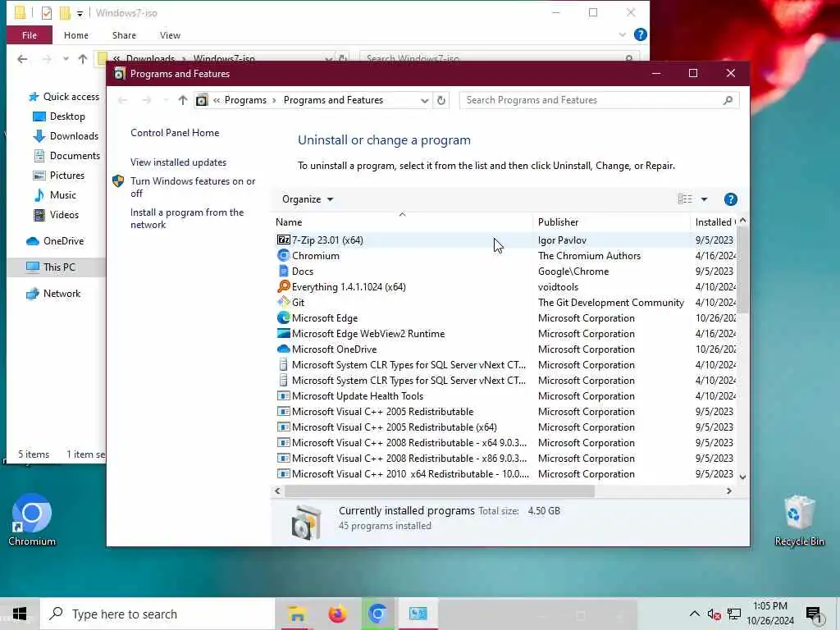The height and width of the screenshot is (630, 840).
Task: Open quick access toolbar customize dropdown
Action: pos(80,13)
